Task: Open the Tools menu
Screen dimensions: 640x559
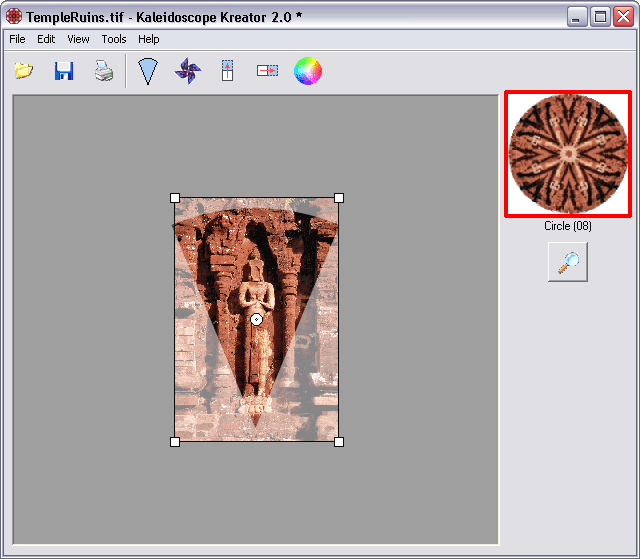Action: [x=114, y=39]
